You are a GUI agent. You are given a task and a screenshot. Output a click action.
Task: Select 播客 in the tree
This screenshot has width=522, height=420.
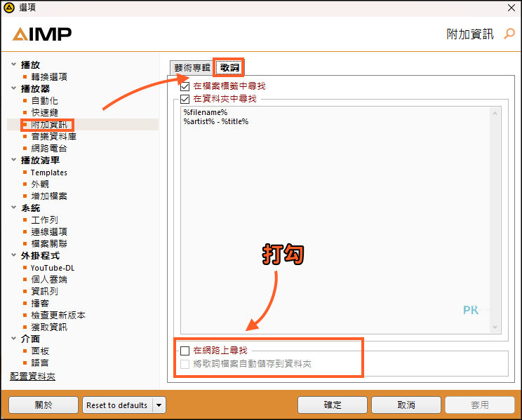(x=40, y=304)
